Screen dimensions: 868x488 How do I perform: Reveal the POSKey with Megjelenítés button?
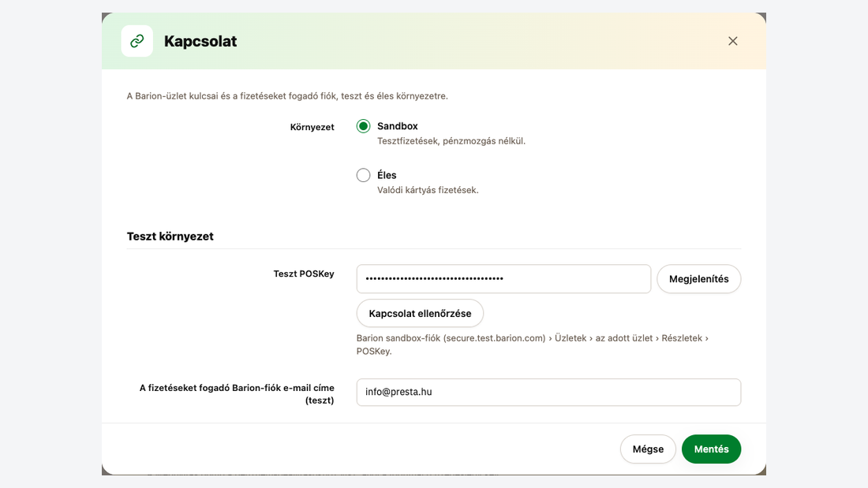point(698,279)
